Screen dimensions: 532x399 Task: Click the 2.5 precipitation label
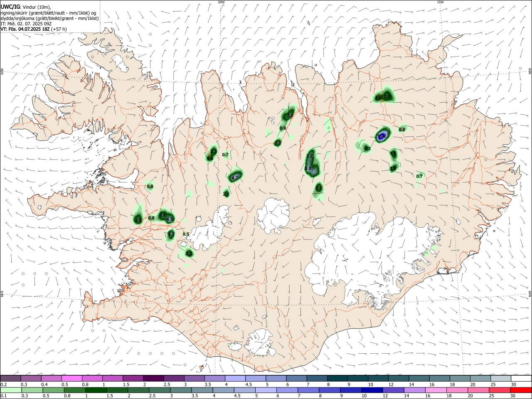click(138, 220)
